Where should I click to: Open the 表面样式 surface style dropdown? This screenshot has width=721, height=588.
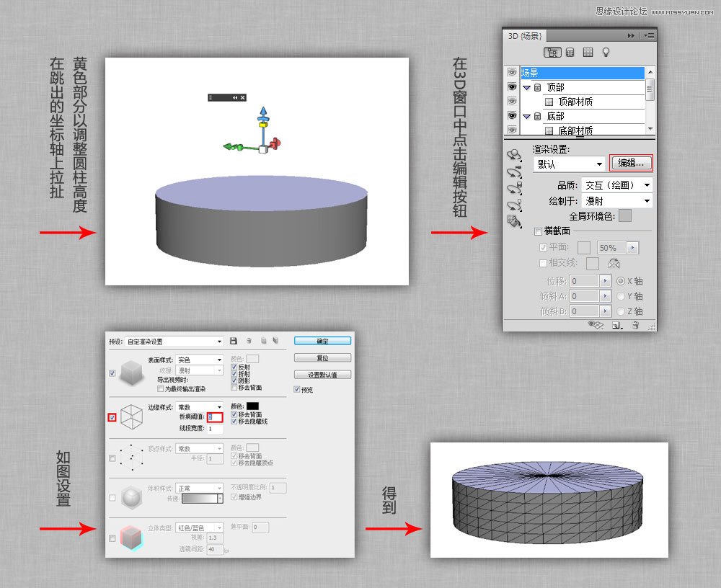pyautogui.click(x=199, y=360)
